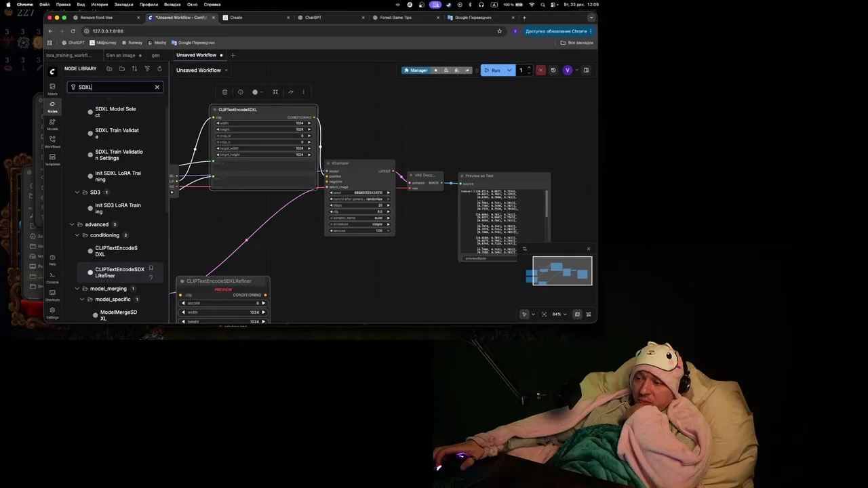Image resolution: width=868 pixels, height=488 pixels.
Task: Collapse the model_merging folder
Action: [77, 289]
